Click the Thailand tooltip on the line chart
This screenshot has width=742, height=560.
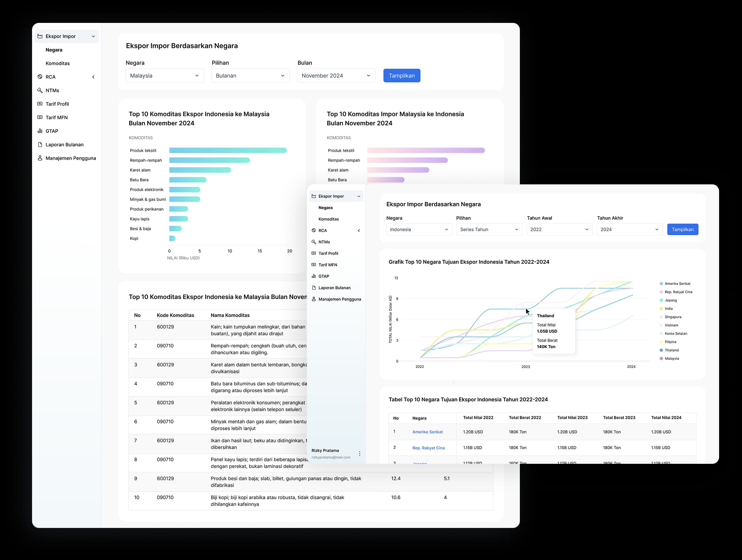pos(553,331)
